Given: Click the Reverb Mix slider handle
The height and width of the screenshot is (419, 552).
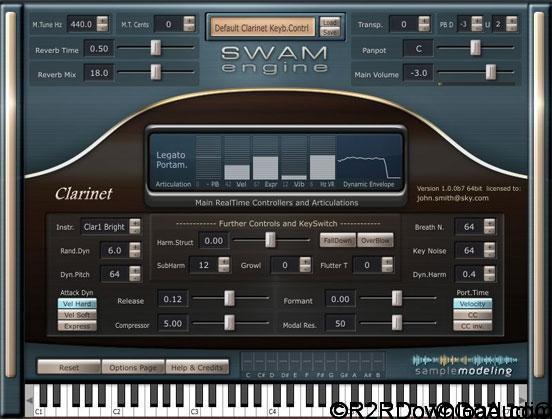Looking at the screenshot, I should [x=156, y=72].
